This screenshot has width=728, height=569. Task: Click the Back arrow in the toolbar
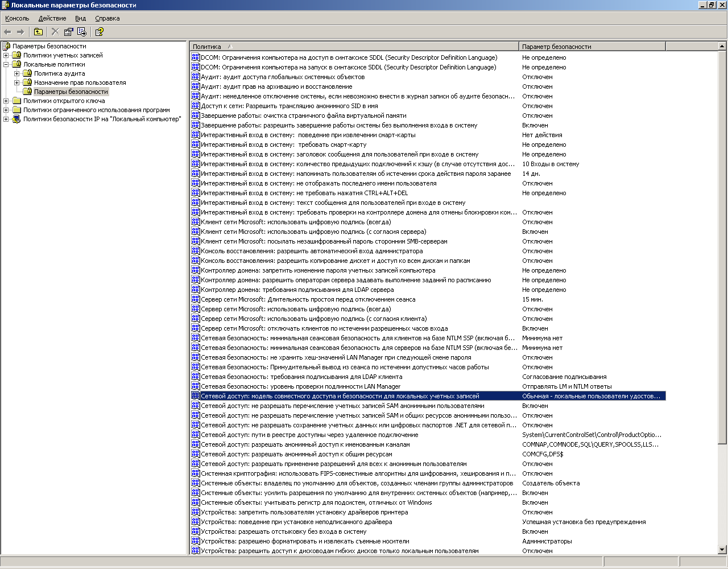pos(7,32)
